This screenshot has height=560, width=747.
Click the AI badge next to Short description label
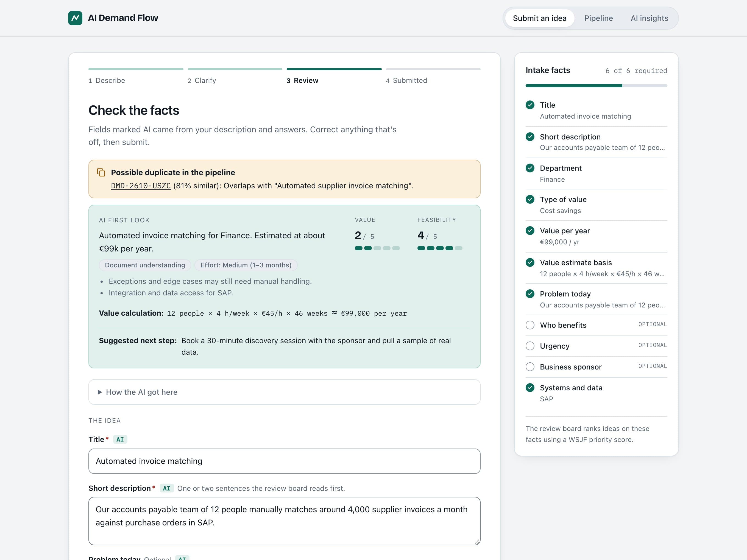[x=166, y=488]
